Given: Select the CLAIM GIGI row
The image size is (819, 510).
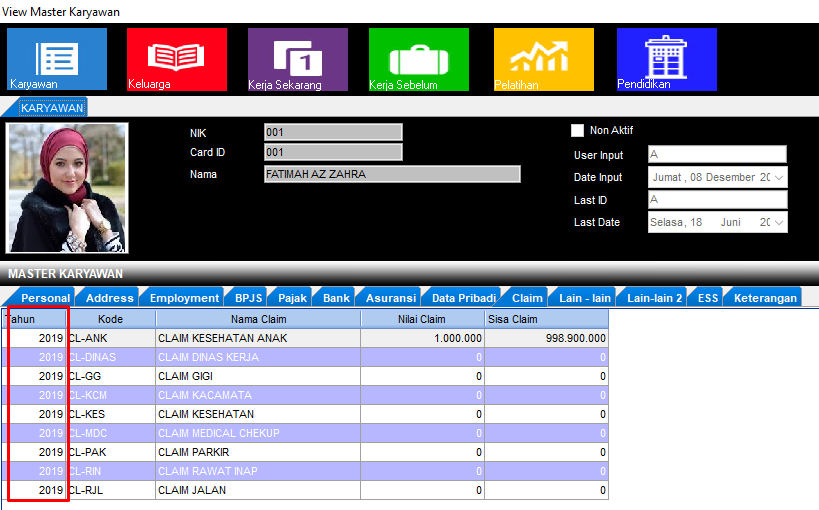Looking at the screenshot, I should tap(258, 376).
